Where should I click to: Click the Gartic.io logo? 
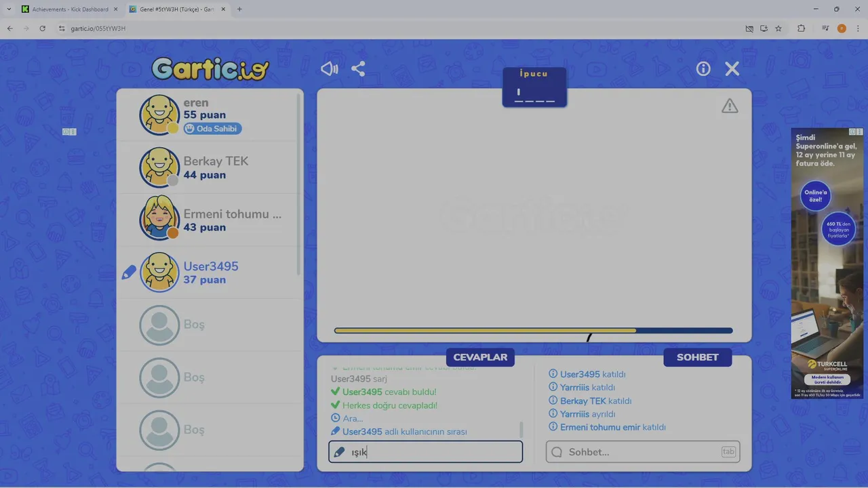[210, 68]
